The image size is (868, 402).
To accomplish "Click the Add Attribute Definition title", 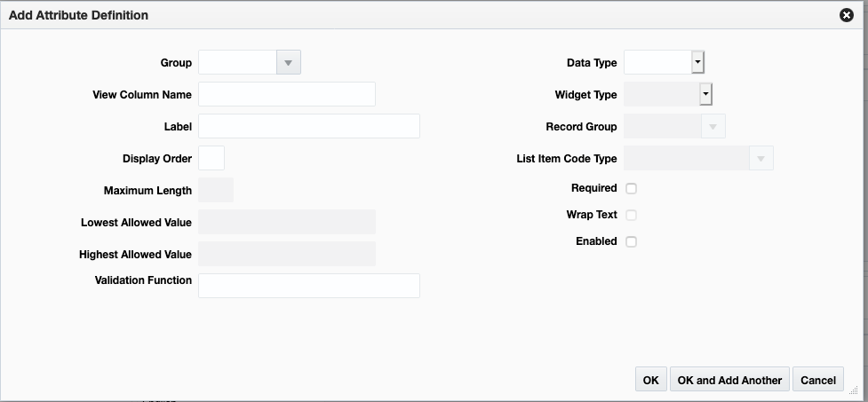I will point(78,15).
